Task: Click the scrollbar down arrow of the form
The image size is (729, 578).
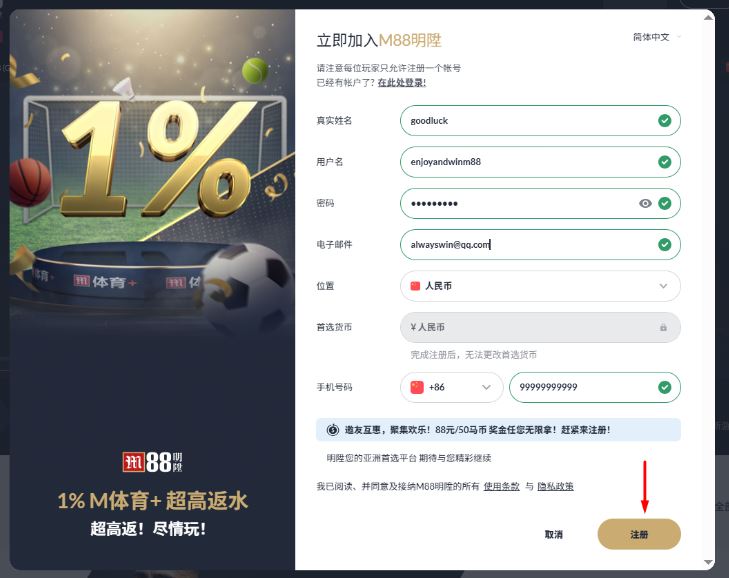Action: pos(708,563)
